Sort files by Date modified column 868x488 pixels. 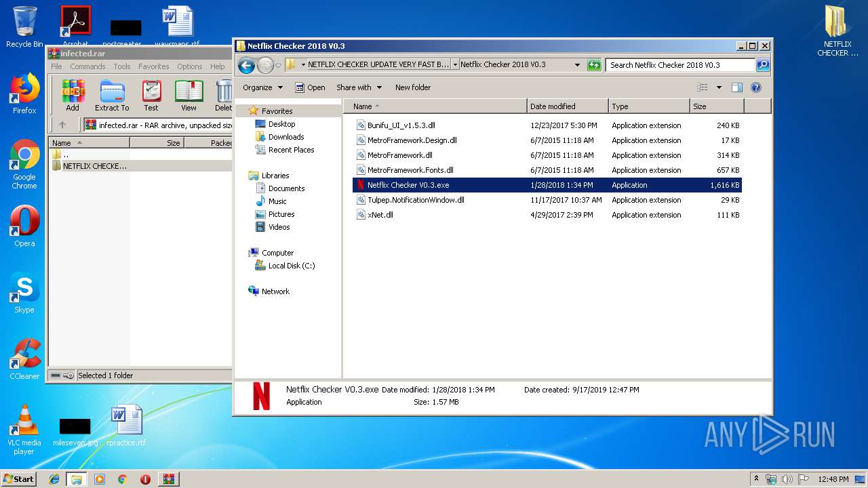[x=568, y=106]
